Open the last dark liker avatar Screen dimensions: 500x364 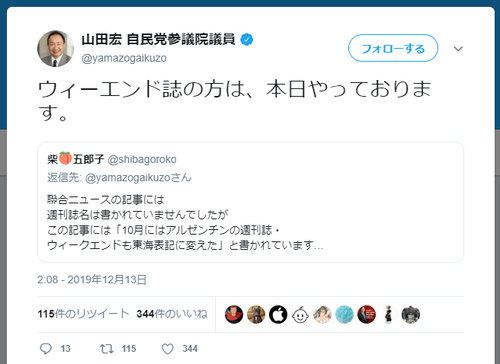pyautogui.click(x=411, y=314)
